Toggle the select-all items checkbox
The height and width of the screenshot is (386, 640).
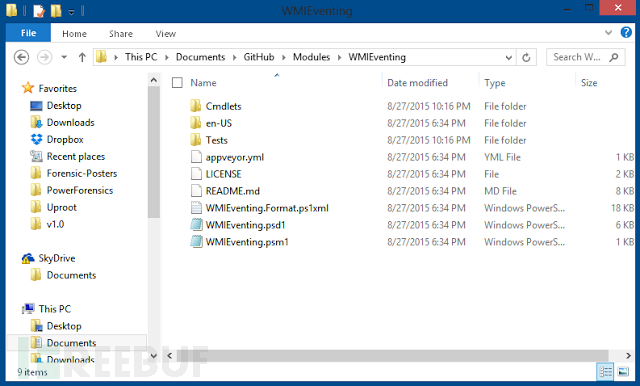click(177, 83)
